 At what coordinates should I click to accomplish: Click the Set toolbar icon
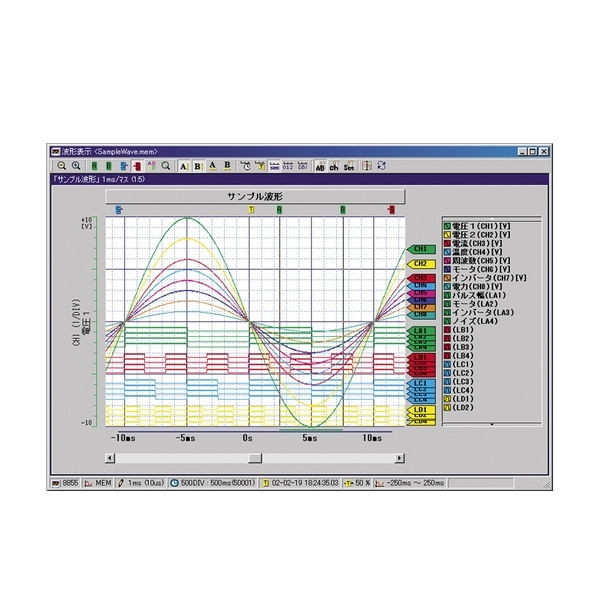click(x=349, y=166)
